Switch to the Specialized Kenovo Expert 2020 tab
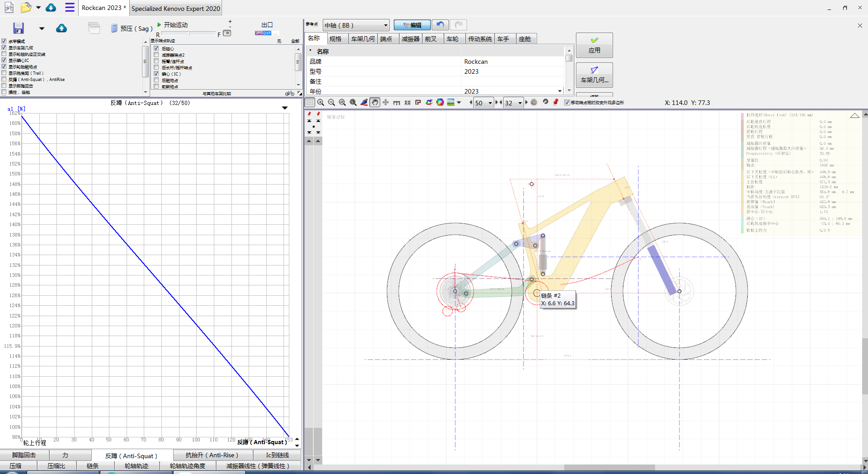Viewport: 868px width, 474px height. click(x=176, y=9)
